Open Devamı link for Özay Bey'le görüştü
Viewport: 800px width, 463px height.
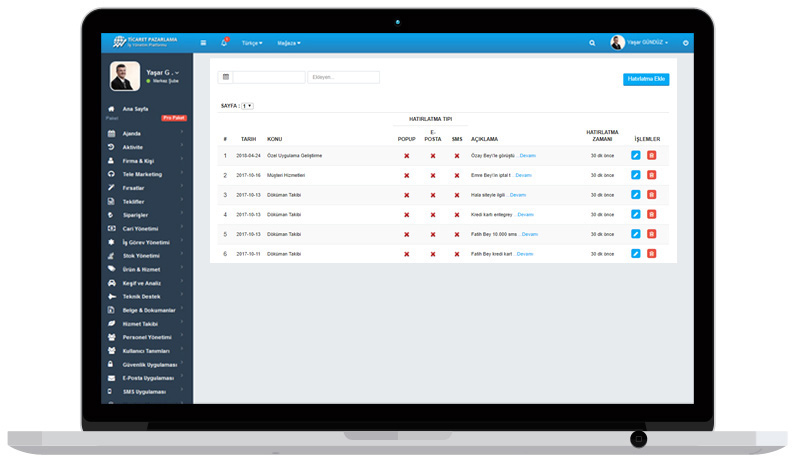click(528, 156)
